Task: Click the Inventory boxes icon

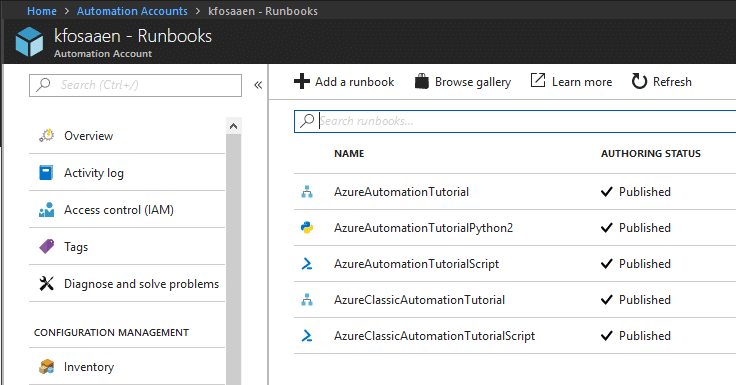Action: (46, 367)
